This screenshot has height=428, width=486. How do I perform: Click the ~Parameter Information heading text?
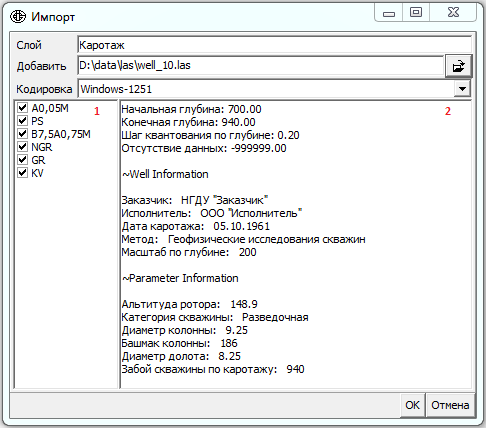(180, 278)
